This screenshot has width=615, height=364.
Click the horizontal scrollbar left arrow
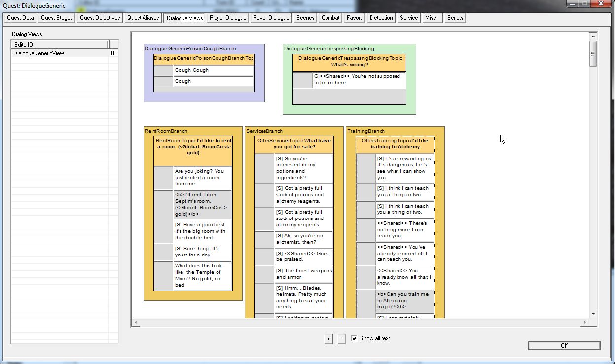[135, 322]
